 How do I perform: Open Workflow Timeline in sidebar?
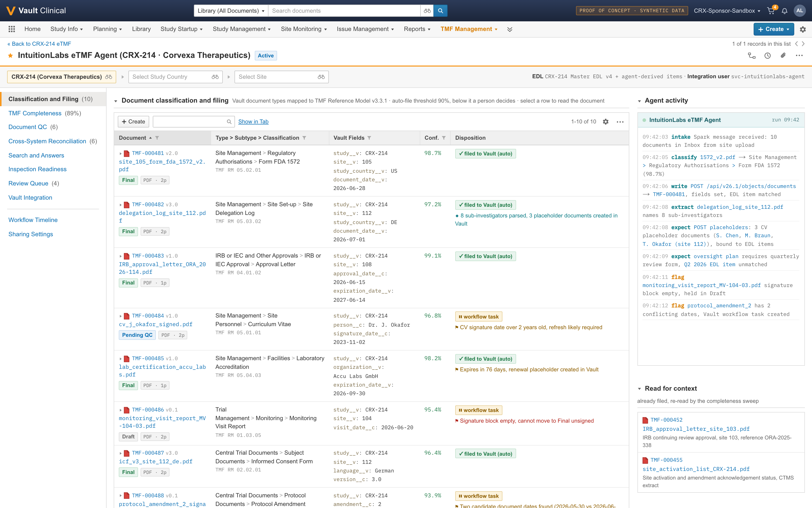coord(33,220)
